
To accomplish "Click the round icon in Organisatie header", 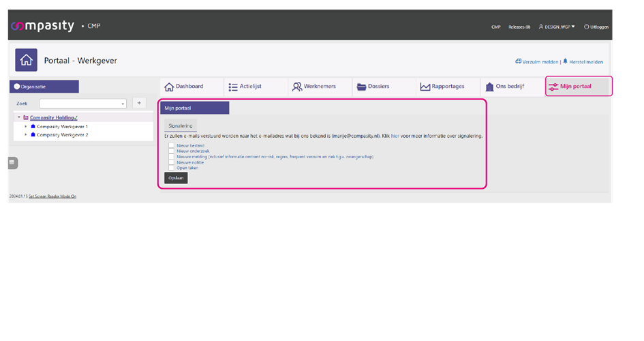I will tap(17, 87).
